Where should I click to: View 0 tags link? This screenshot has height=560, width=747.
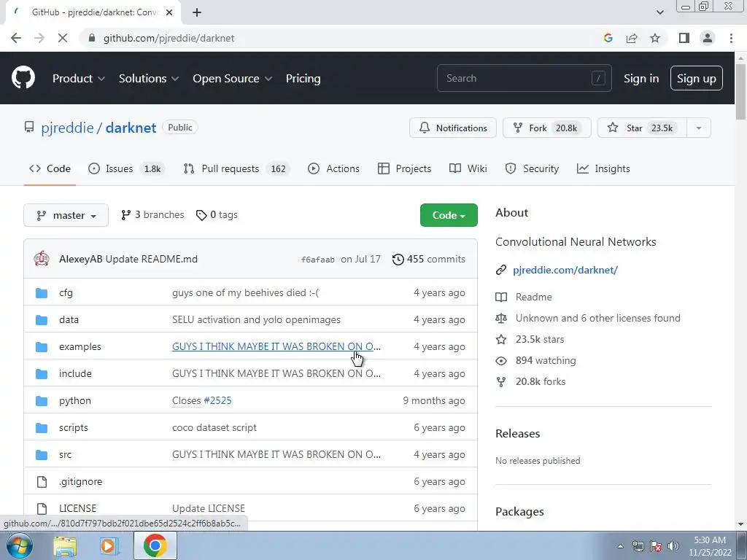tap(217, 215)
